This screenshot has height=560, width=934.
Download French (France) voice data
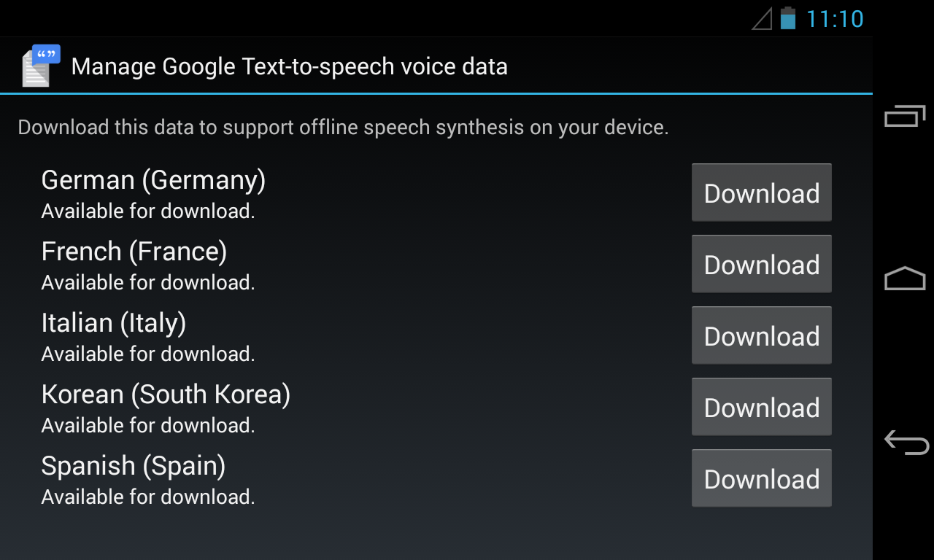[x=761, y=265]
